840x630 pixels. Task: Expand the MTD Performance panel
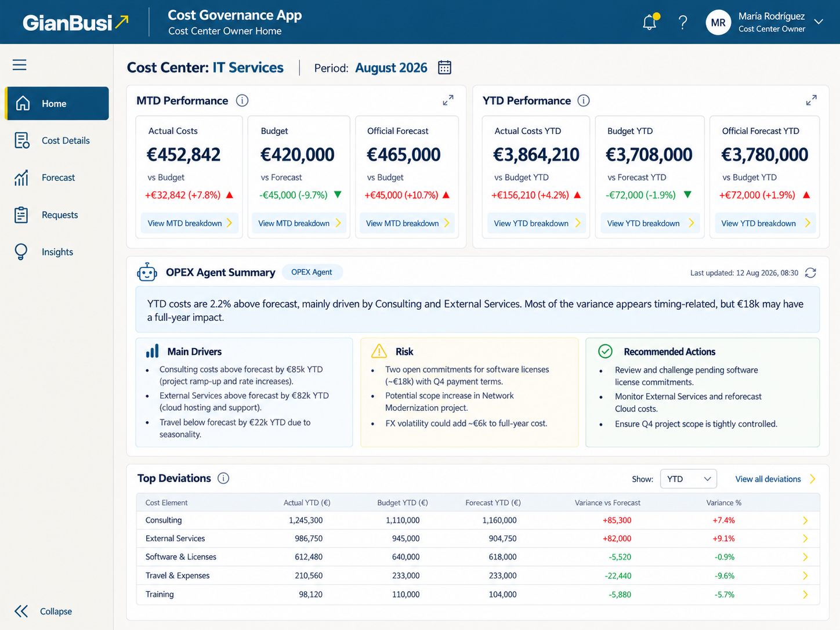coord(448,100)
